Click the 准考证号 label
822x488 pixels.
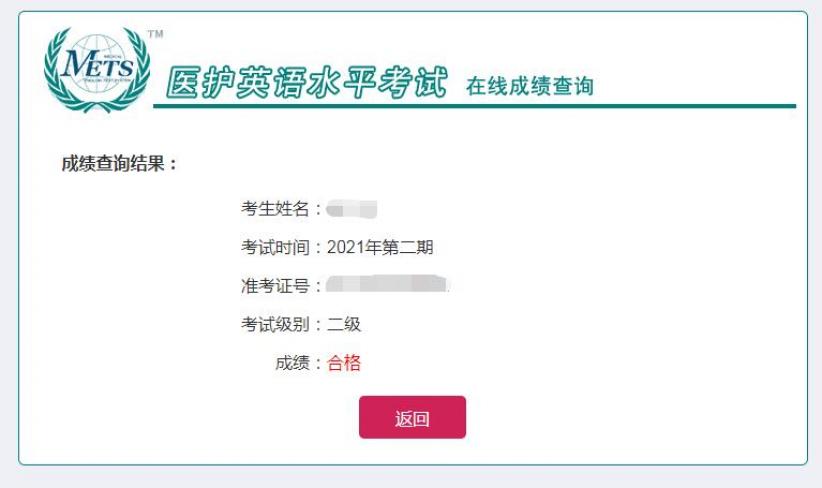coord(275,286)
